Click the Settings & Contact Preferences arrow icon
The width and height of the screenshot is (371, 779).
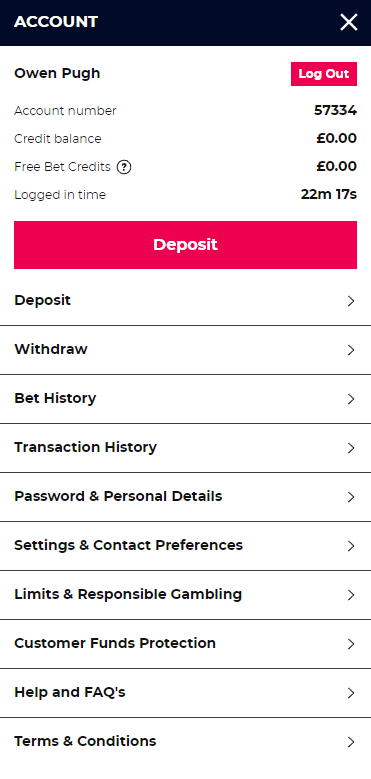(351, 546)
